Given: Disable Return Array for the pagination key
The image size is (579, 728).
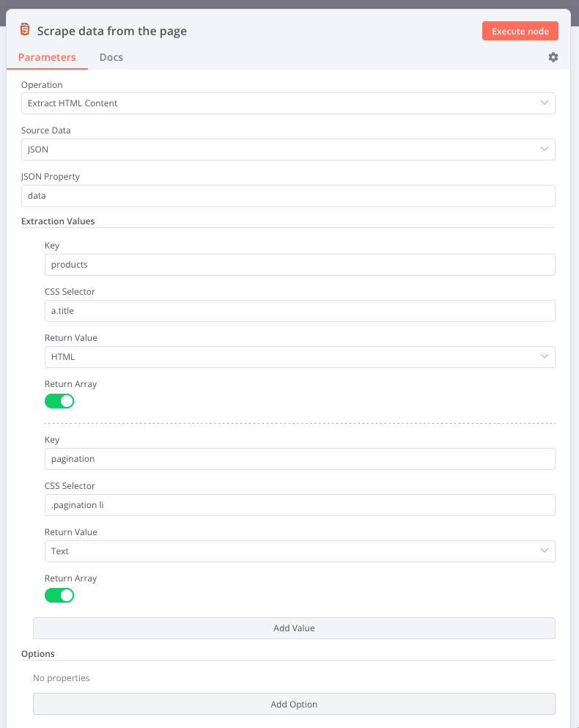Looking at the screenshot, I should tap(59, 595).
